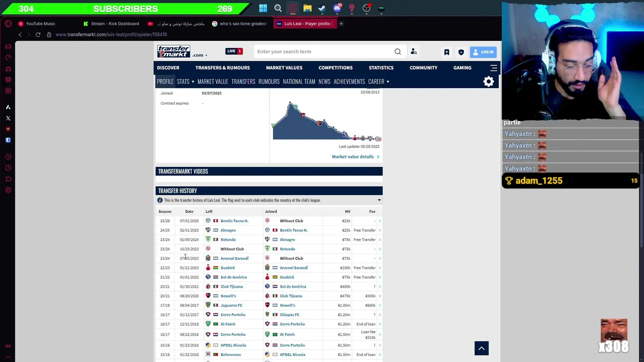The height and width of the screenshot is (362, 644).
Task: Select the Profile sub-tab
Action: tap(165, 81)
